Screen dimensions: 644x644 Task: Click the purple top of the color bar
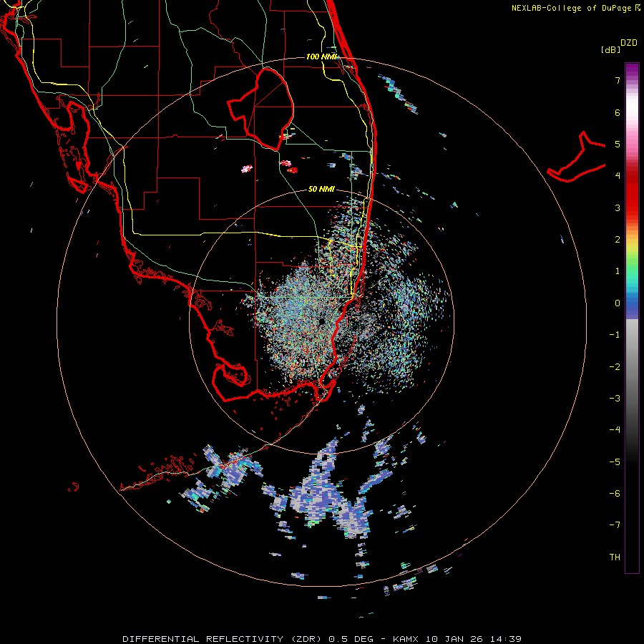[x=632, y=70]
